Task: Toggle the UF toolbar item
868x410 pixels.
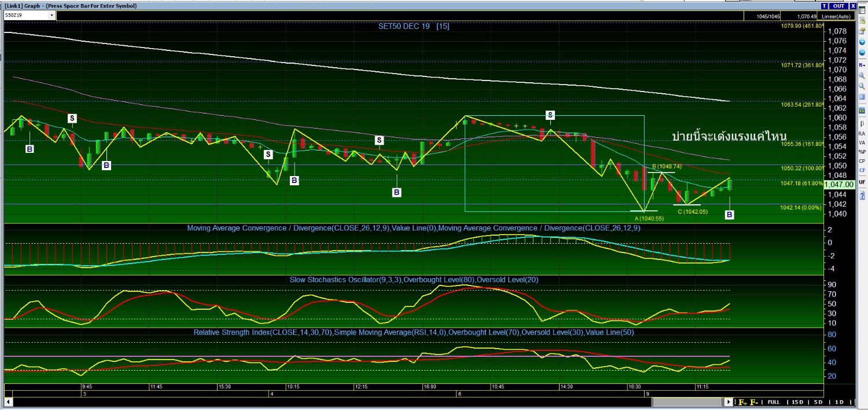Action: point(862,182)
